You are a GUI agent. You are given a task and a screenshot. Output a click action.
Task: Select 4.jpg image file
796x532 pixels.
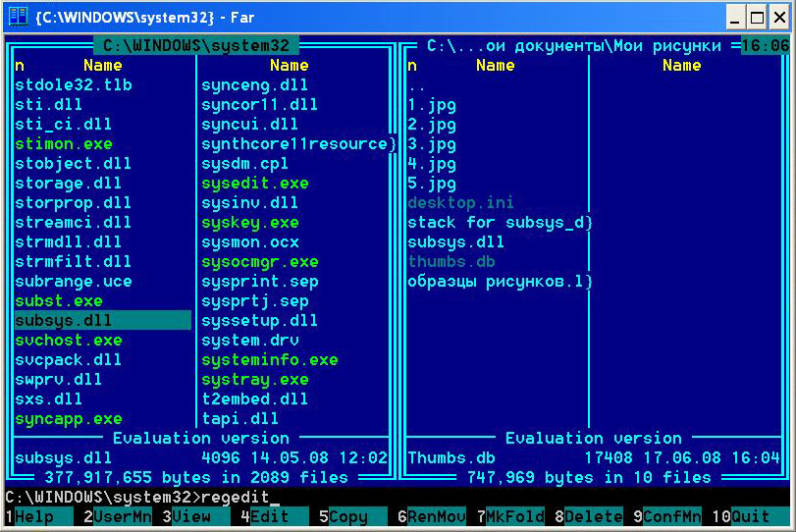click(x=432, y=164)
